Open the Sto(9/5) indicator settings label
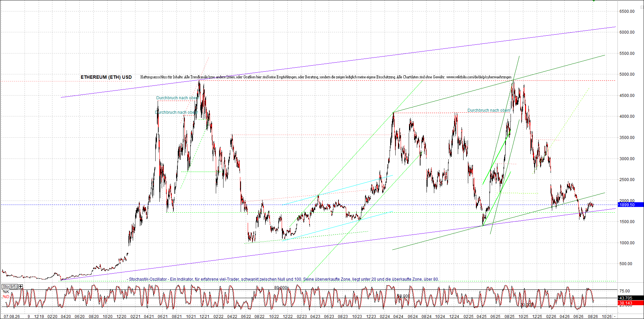Image resolution: width=644 pixels, height=319 pixels. (10, 287)
